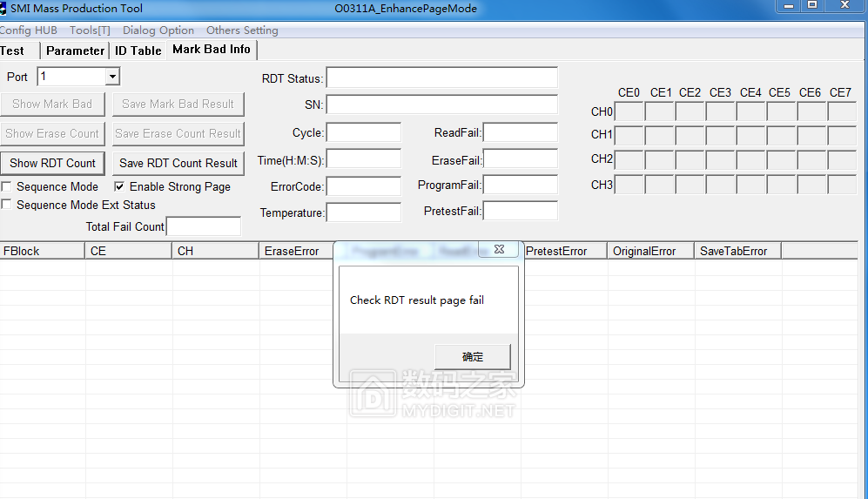Viewport: 868px width, 499px height.
Task: Click the CH2 CE5 status cell
Action: pos(782,159)
